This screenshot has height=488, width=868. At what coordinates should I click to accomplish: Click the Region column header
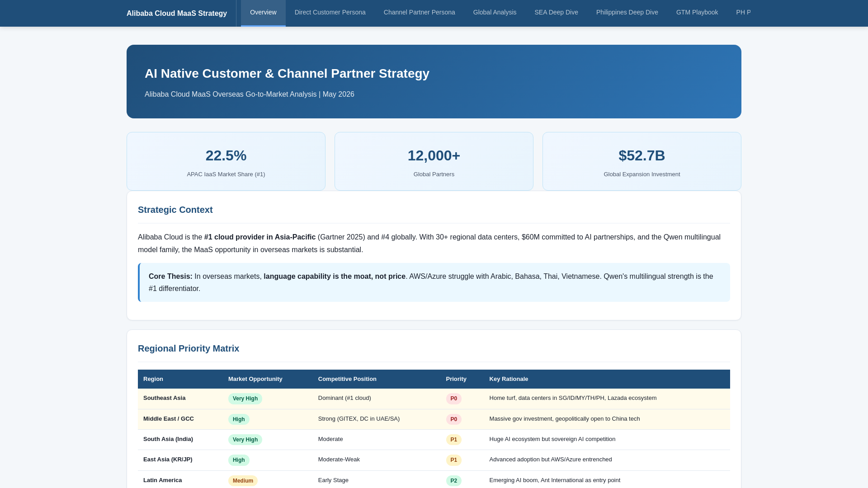pyautogui.click(x=153, y=379)
